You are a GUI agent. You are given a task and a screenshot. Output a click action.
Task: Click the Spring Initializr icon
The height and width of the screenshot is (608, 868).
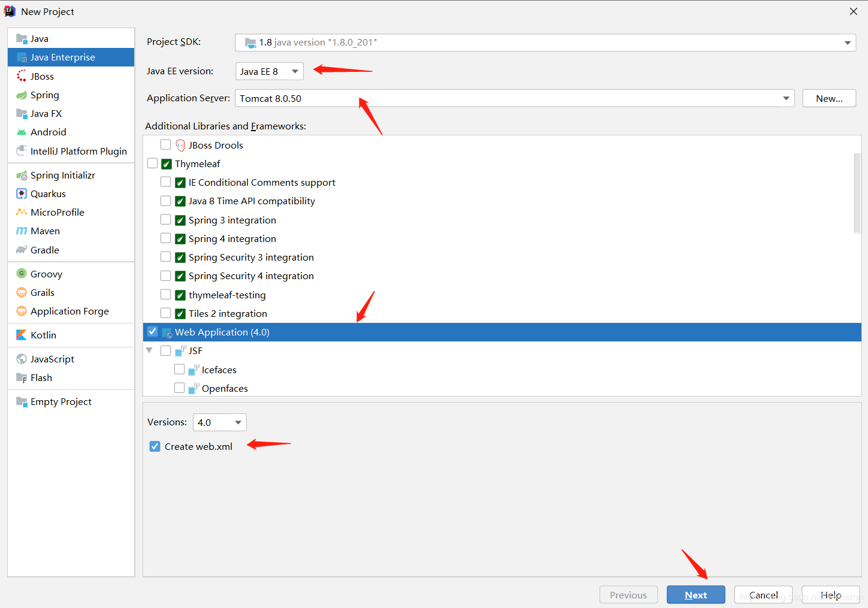[x=22, y=176]
